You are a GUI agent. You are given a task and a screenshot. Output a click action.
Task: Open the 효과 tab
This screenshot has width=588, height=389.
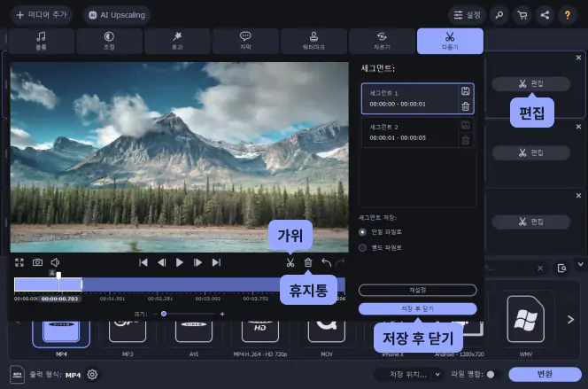click(177, 41)
